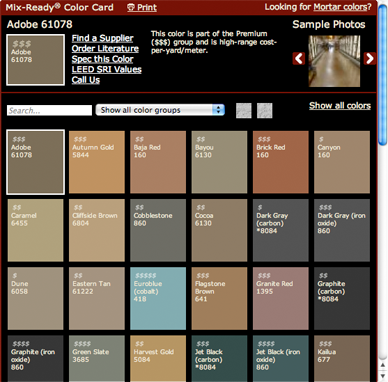Select the Eastern Tan 61222 swatch
Screen dimensions: 388x382
point(97,299)
